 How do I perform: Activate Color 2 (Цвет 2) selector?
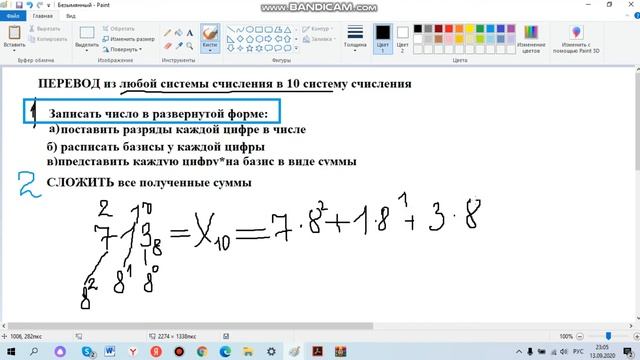point(402,39)
